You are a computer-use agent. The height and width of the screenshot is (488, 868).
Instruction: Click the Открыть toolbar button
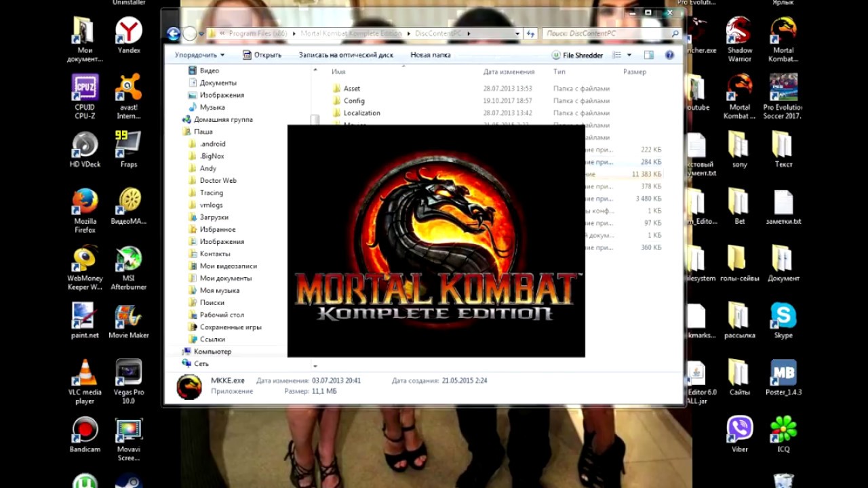click(262, 55)
